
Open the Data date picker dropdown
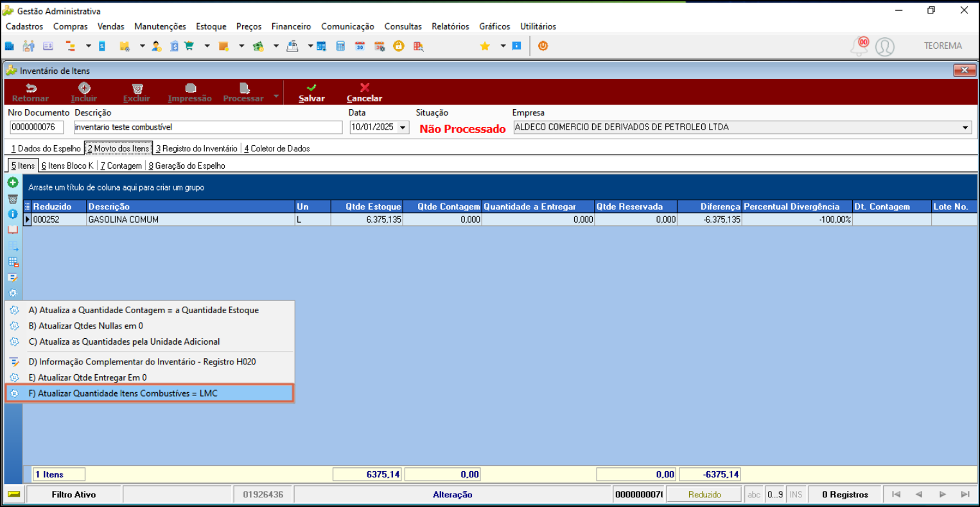(x=403, y=128)
